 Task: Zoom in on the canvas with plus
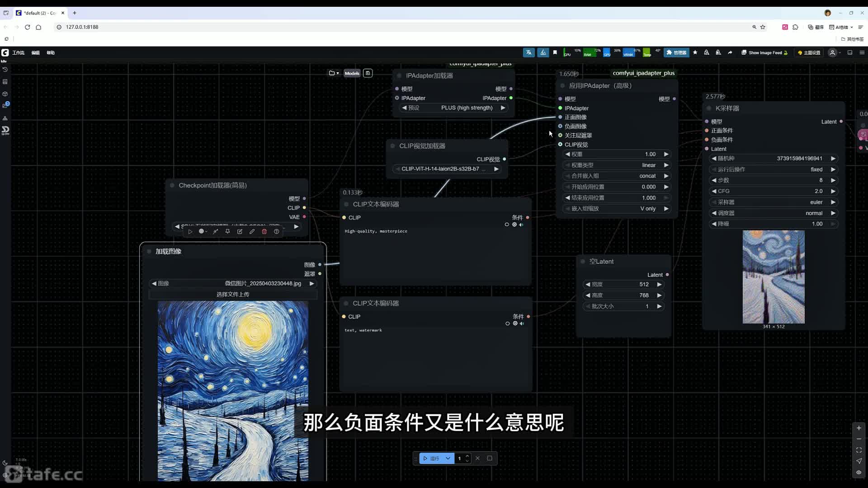click(859, 428)
